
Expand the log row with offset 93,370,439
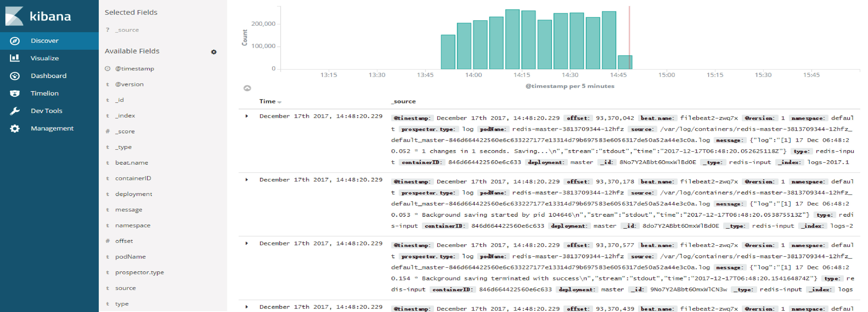click(x=247, y=307)
